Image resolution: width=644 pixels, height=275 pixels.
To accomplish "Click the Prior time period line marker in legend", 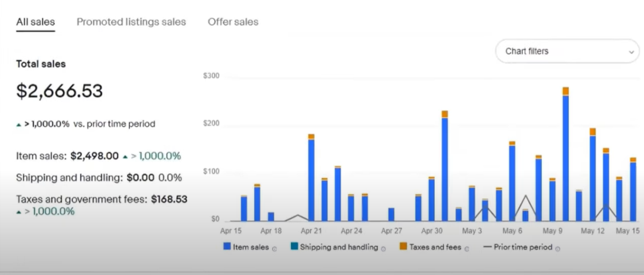I will (487, 247).
